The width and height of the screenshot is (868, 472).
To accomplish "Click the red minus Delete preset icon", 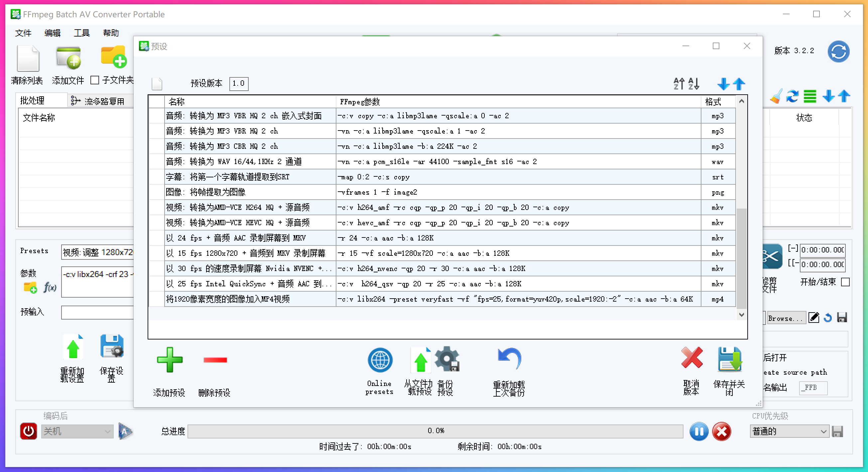I will (x=215, y=360).
